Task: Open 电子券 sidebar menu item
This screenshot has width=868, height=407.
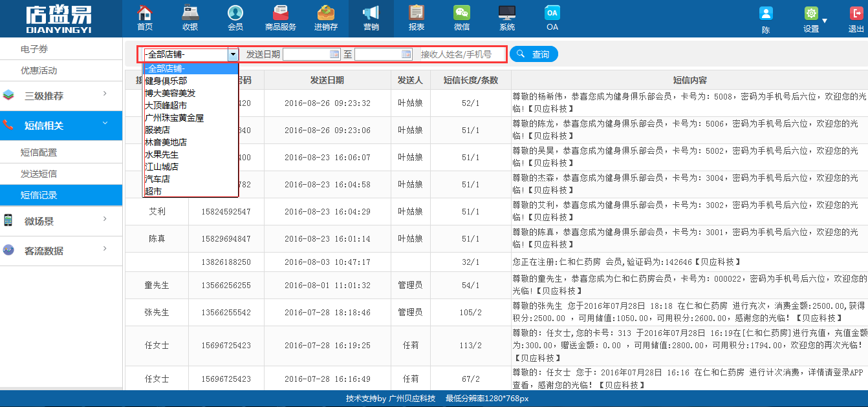Action: (61, 49)
